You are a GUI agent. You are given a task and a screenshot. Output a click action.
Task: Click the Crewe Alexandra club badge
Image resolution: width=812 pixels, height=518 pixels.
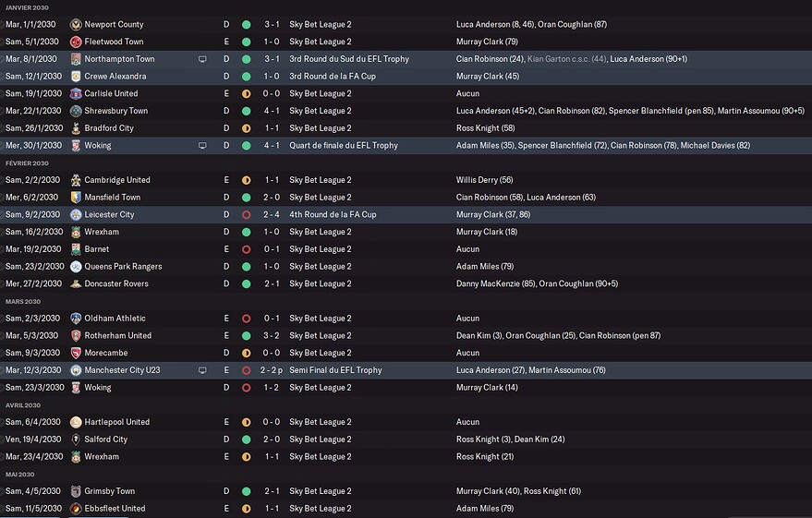76,77
